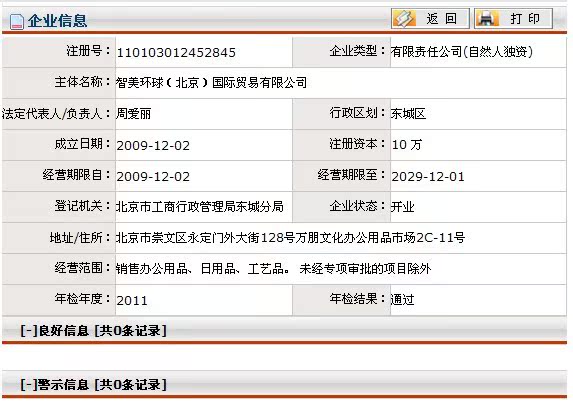Click legal representative name 周爱丽
Image resolution: width=573 pixels, height=401 pixels.
click(x=133, y=114)
